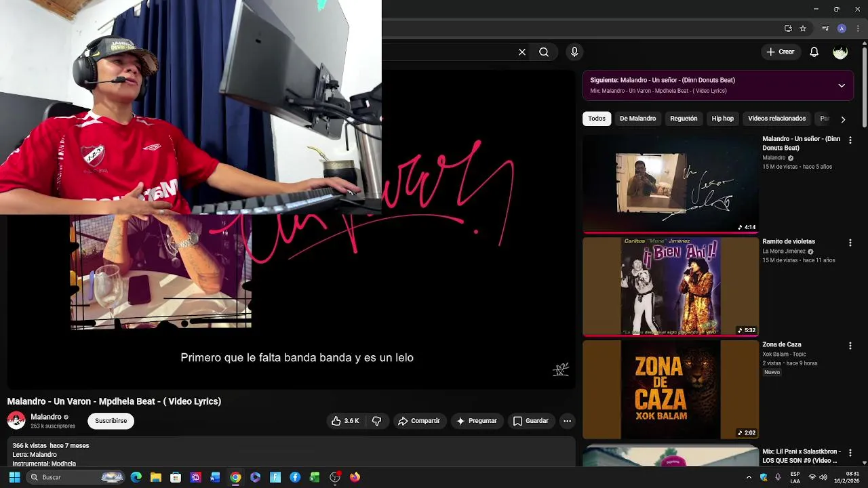The height and width of the screenshot is (488, 868).
Task: Open Chrome three-dot menu
Action: (x=858, y=28)
